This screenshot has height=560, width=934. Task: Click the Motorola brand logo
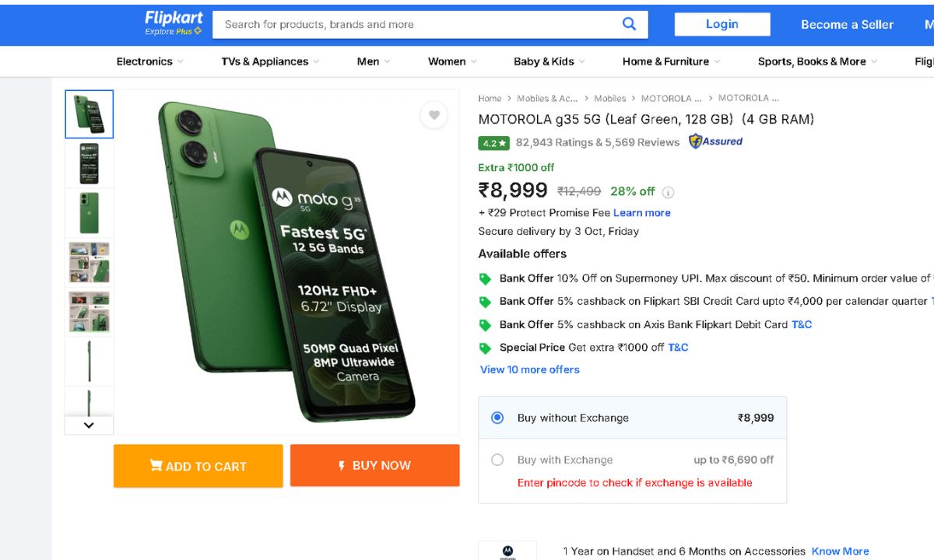(507, 551)
